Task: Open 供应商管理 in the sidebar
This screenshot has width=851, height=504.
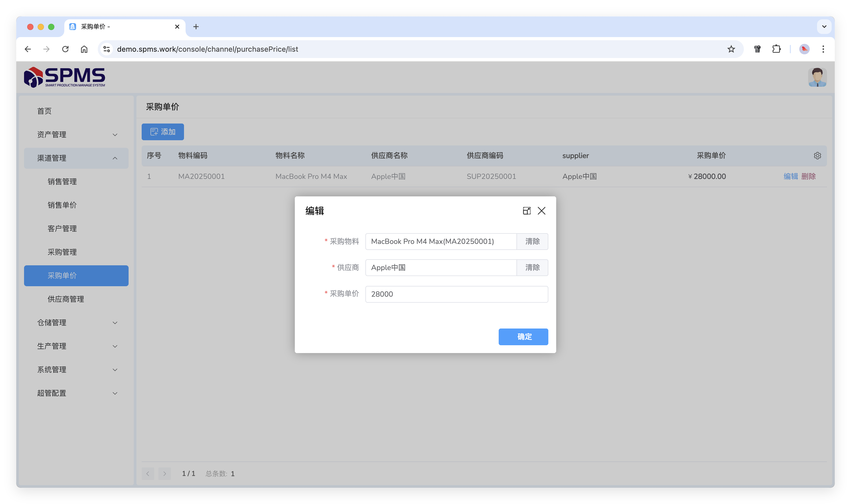Action: pos(76,299)
